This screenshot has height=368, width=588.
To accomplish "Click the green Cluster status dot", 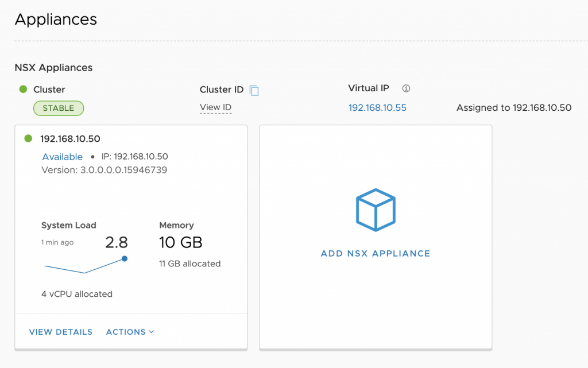I will (x=23, y=89).
